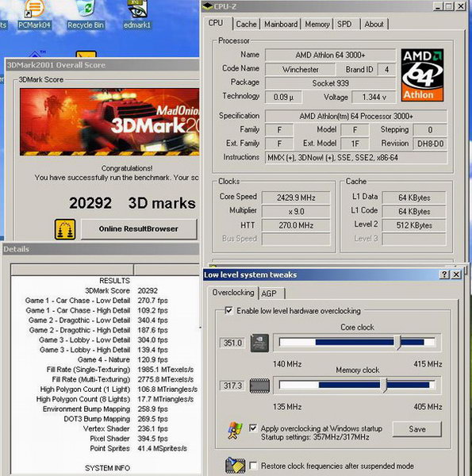The image size is (472, 476).
Task: Click the AMD Athlon 64 logo
Action: (422, 75)
